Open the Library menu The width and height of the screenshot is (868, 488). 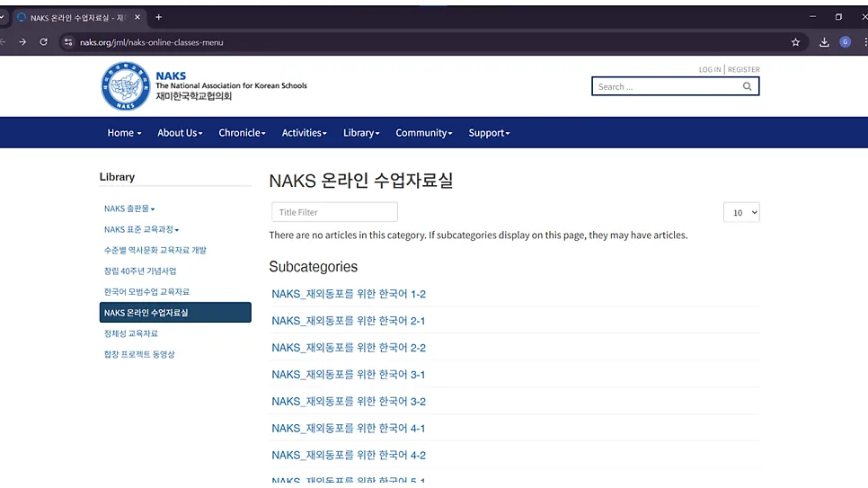click(x=361, y=133)
